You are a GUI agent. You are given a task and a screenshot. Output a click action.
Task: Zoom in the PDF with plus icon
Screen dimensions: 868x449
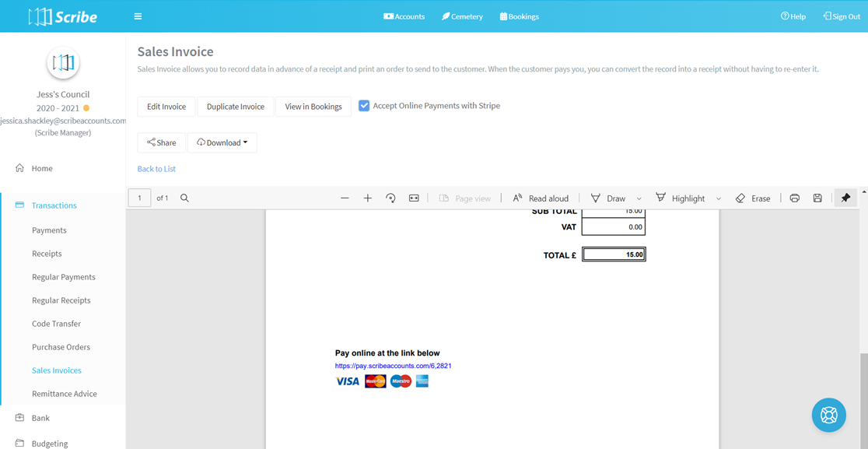(368, 198)
